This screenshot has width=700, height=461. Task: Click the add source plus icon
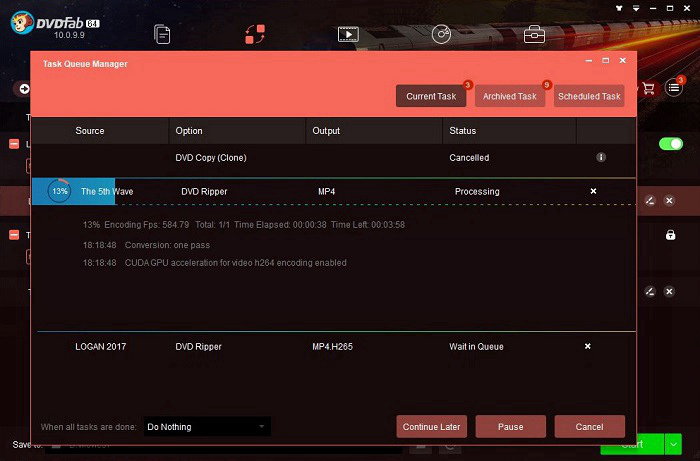coord(24,89)
